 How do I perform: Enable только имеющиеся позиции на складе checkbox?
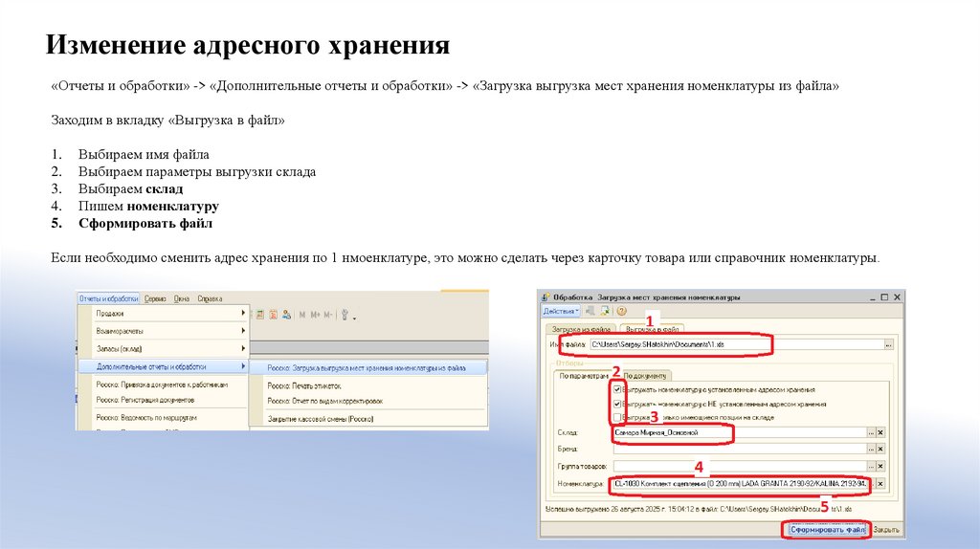617,417
